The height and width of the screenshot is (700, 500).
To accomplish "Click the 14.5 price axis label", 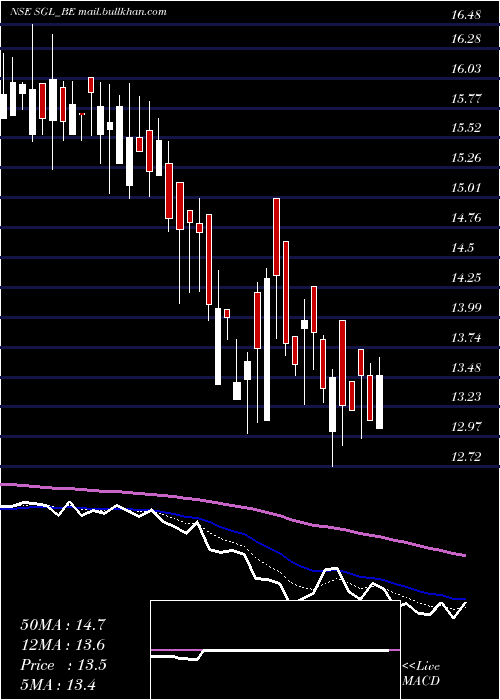I will click(x=462, y=248).
